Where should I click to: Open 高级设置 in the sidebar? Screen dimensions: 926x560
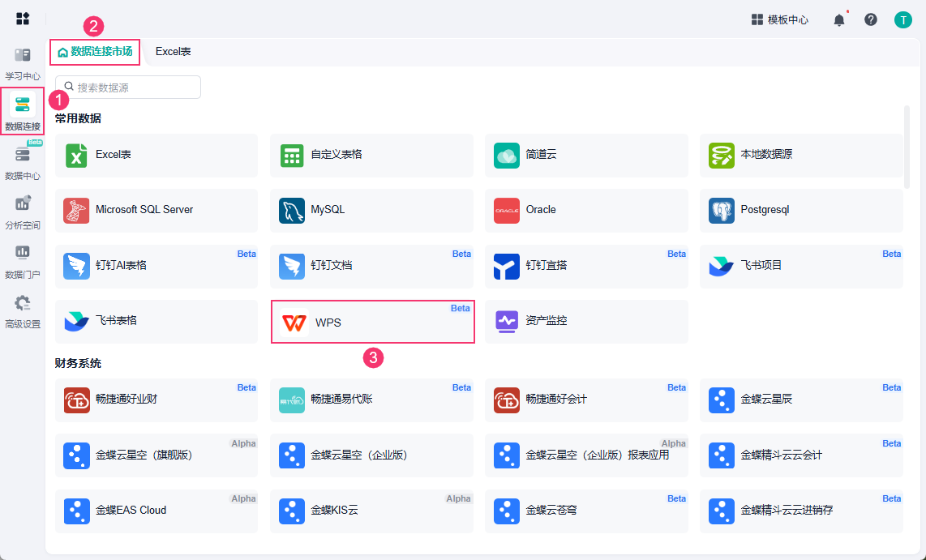pyautogui.click(x=23, y=311)
